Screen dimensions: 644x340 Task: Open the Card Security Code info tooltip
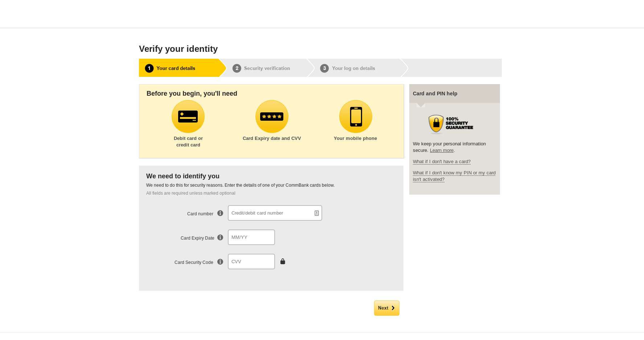click(220, 261)
